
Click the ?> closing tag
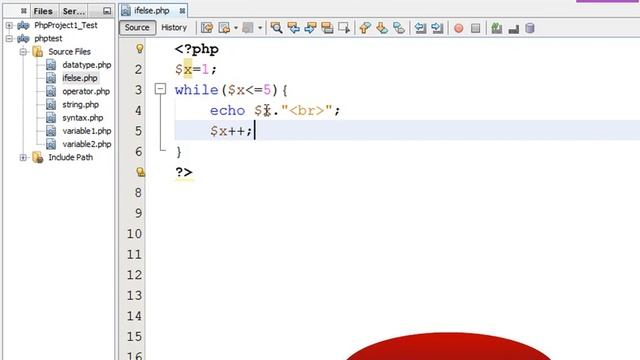coord(184,172)
